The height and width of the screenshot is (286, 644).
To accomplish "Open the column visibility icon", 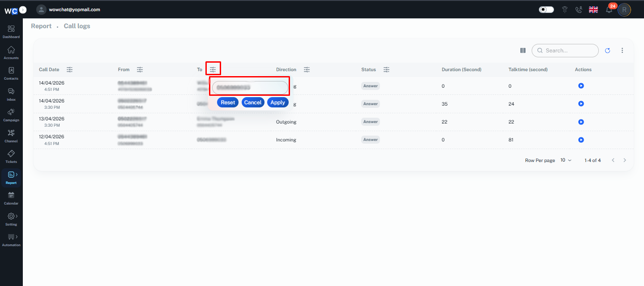I will (523, 51).
